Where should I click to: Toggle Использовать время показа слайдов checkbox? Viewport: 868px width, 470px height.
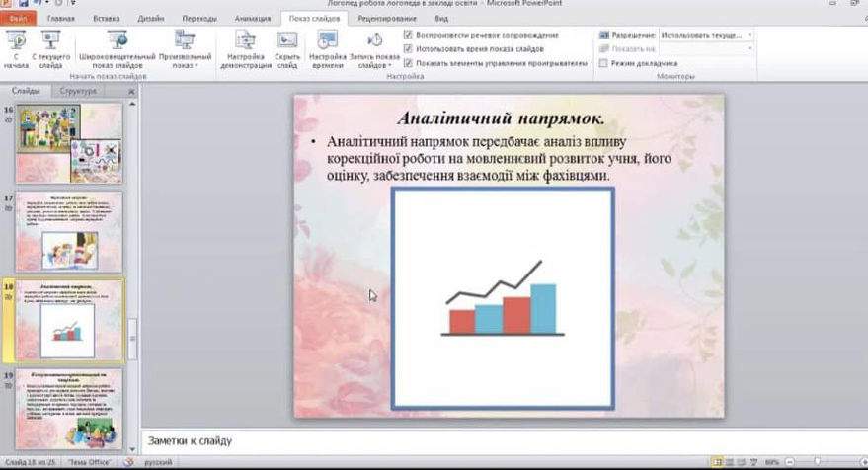click(x=409, y=48)
